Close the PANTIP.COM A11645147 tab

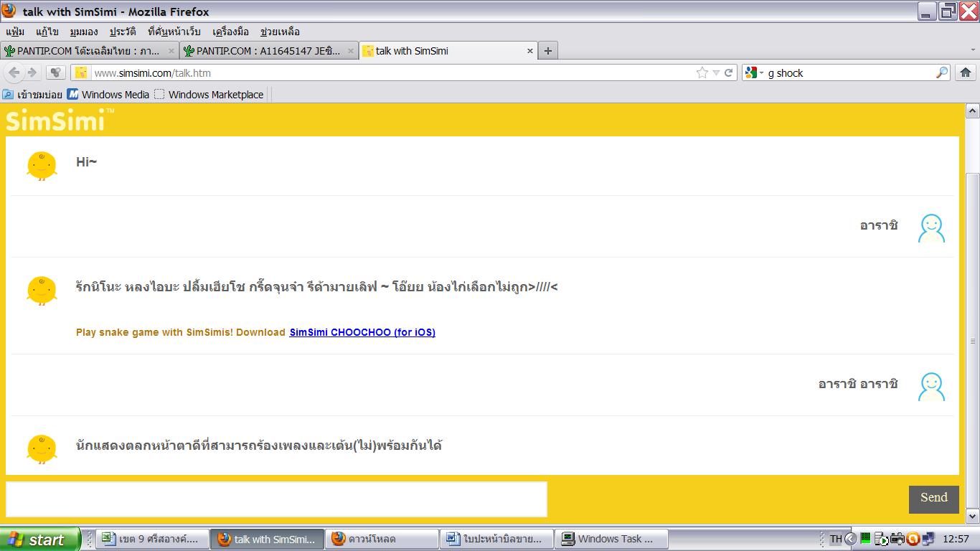pos(351,51)
